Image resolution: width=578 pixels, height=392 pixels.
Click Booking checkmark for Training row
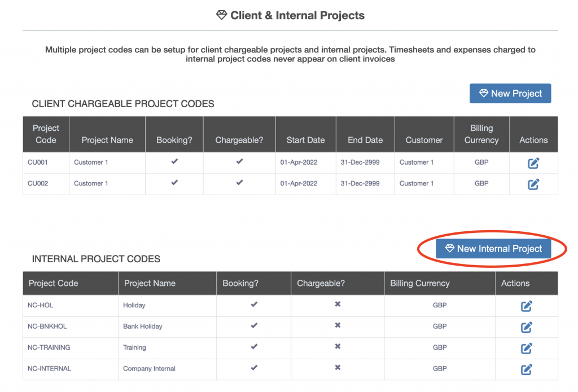click(254, 347)
